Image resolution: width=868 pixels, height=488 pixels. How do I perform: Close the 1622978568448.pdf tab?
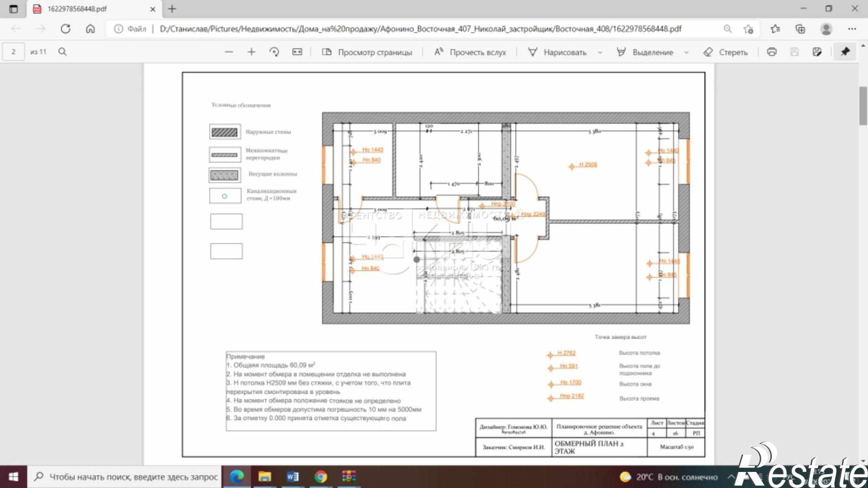(153, 9)
